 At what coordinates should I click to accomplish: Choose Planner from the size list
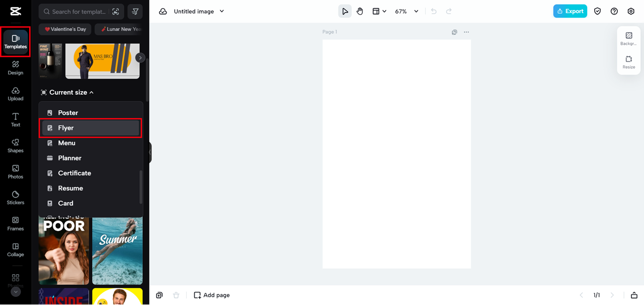91,158
